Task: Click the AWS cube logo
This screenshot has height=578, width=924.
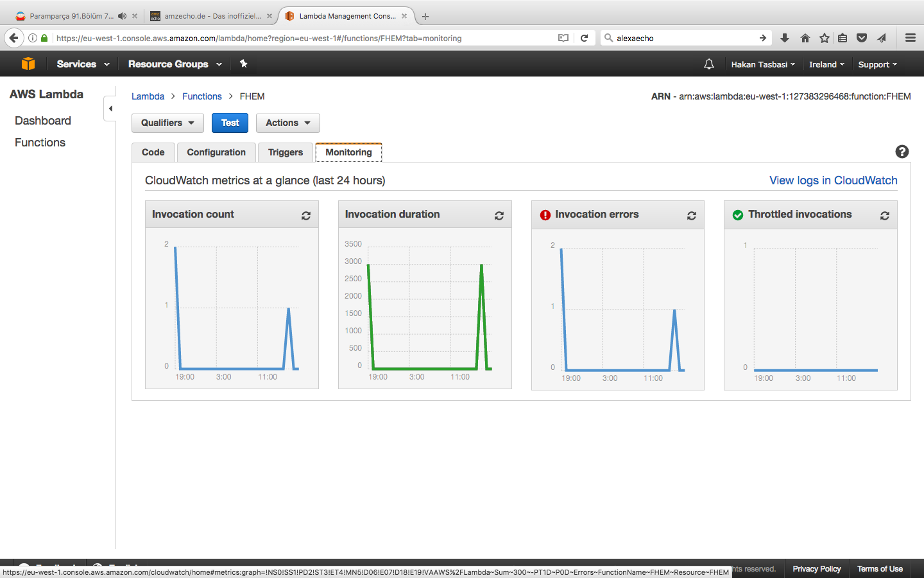Action: (28, 64)
